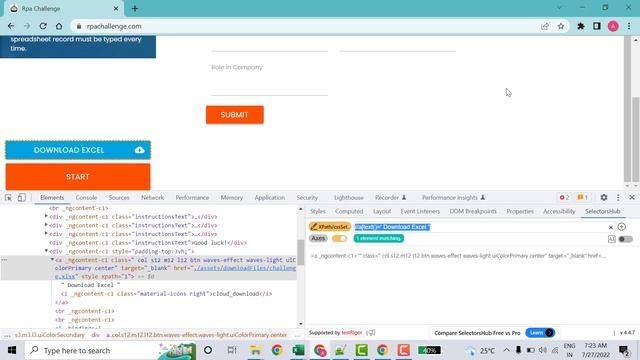640x360 pixels.
Task: Open the Chrome profile avatar
Action: (613, 26)
